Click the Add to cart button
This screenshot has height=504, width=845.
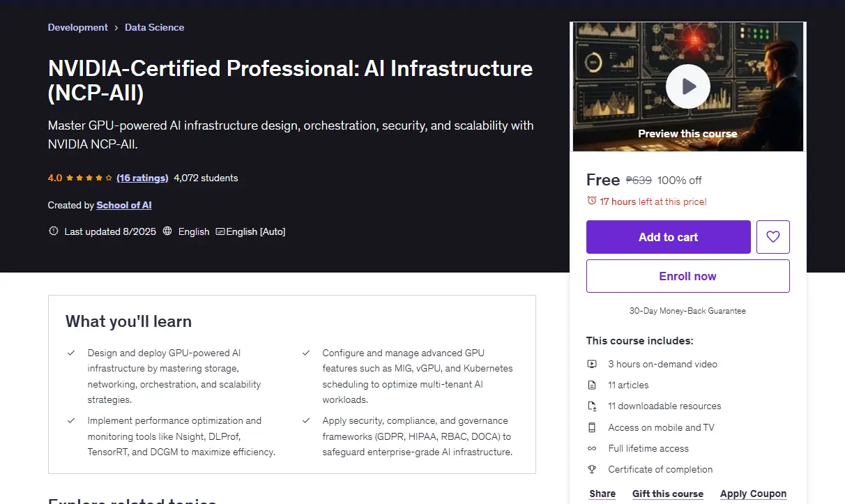[668, 237]
